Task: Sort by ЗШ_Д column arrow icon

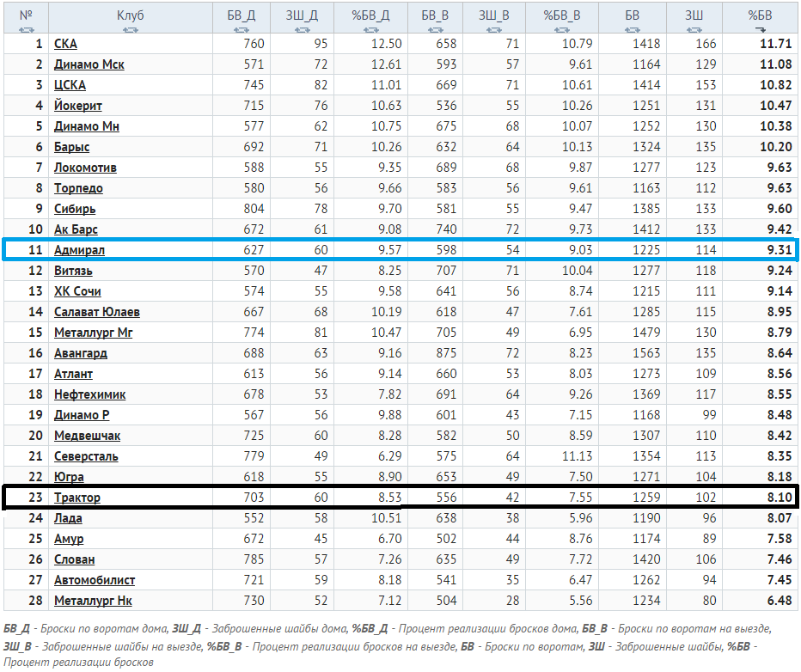Action: [302, 30]
